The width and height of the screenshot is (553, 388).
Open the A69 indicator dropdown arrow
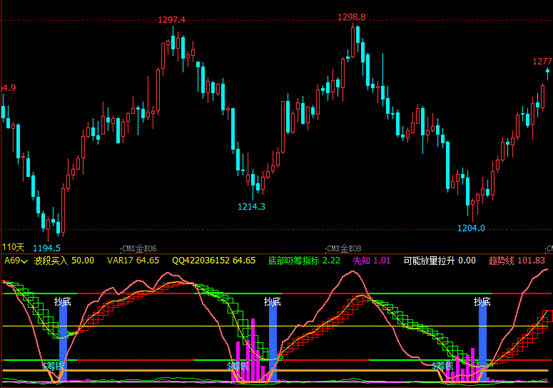24,261
